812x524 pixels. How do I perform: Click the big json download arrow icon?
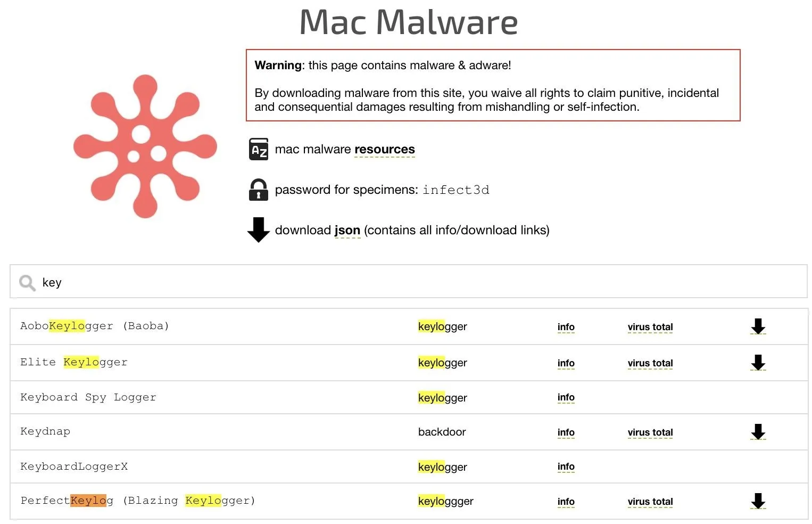pos(259,230)
